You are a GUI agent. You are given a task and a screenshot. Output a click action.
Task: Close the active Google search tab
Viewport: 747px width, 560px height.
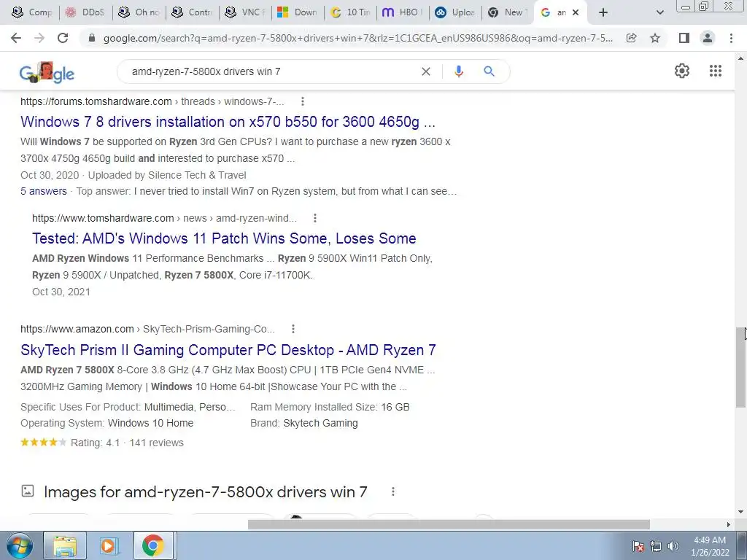point(576,12)
